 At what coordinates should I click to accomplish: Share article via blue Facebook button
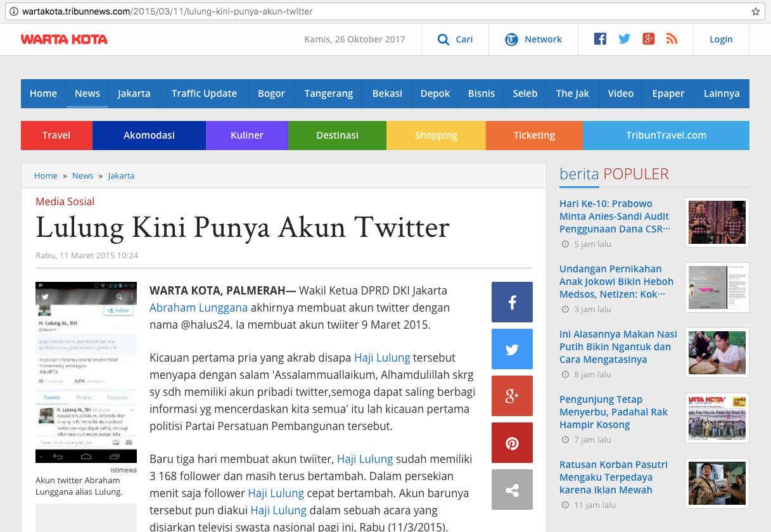click(x=512, y=302)
